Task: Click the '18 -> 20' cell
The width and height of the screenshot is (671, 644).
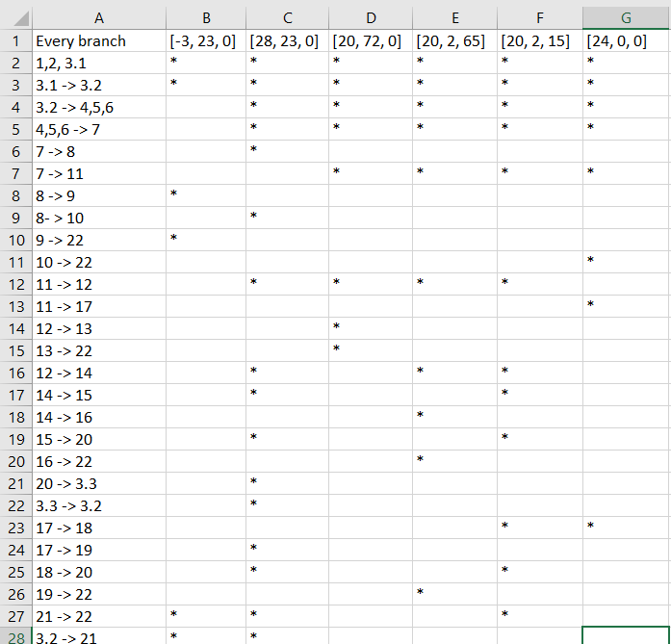Action: 99,573
